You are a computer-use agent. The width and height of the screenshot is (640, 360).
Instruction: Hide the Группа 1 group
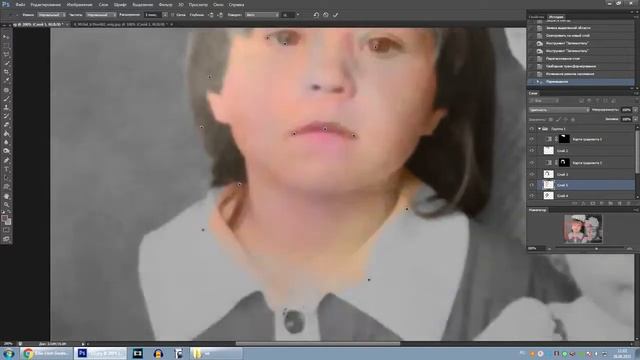(531, 129)
